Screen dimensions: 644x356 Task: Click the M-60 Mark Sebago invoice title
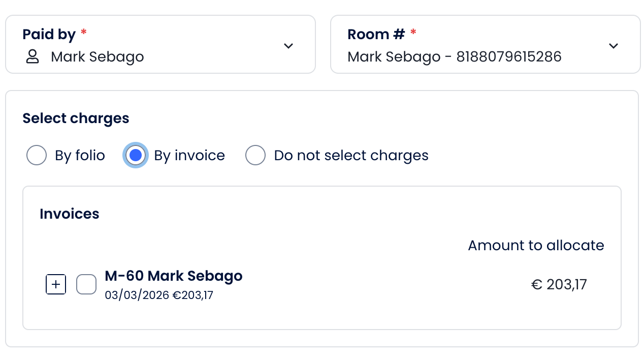pos(174,276)
